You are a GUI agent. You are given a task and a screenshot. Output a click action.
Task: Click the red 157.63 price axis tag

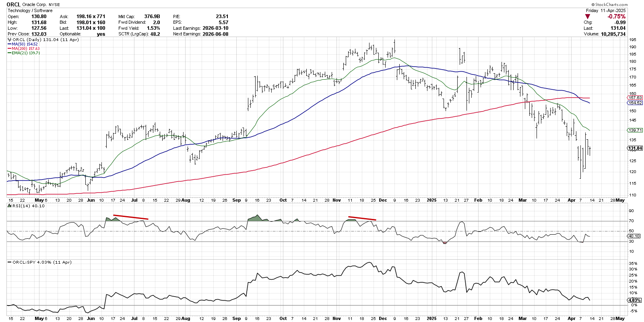635,98
